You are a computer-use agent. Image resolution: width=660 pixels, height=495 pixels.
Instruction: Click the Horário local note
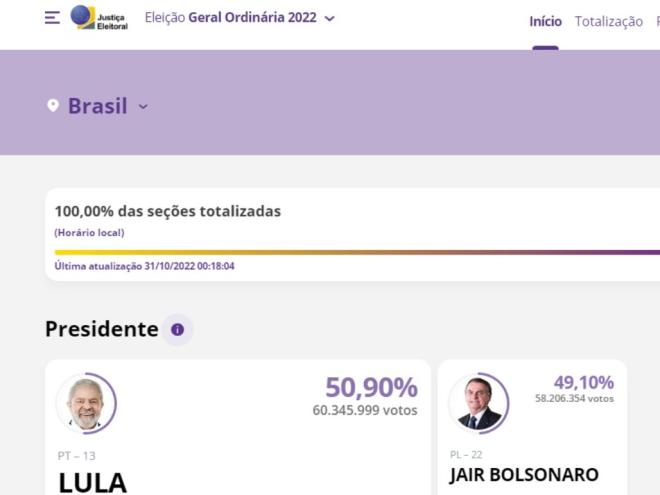(89, 232)
